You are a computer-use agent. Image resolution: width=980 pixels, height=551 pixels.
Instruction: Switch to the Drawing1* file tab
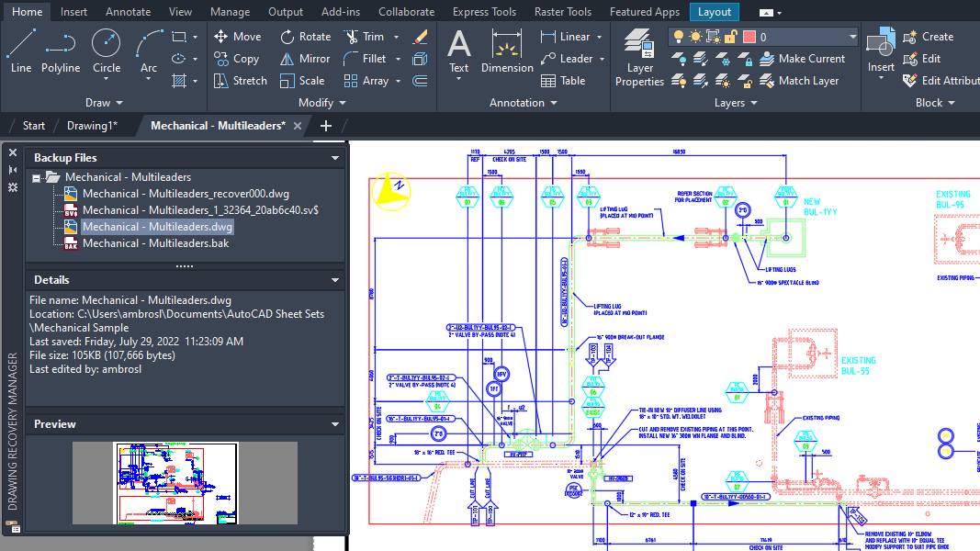(92, 126)
